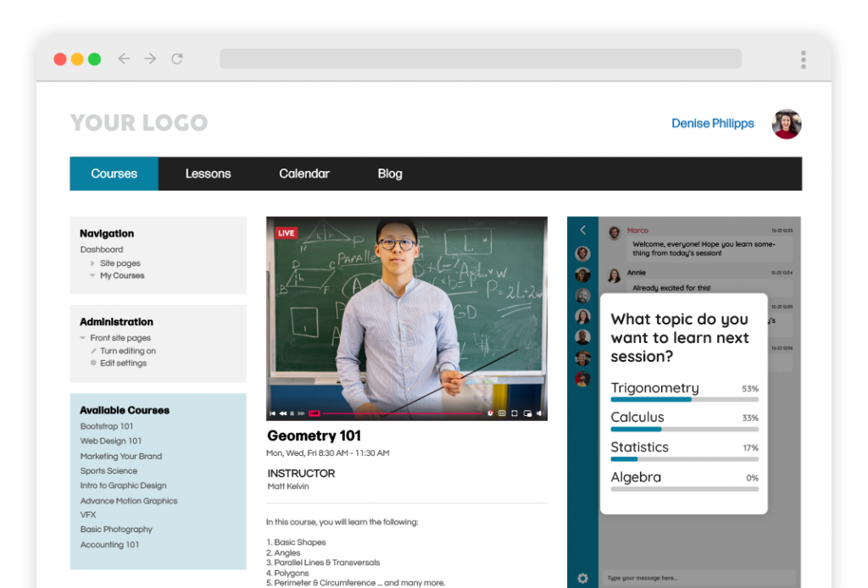Toggle fullscreen mode on the video
Viewport: 868px width, 588px height.
[x=515, y=413]
